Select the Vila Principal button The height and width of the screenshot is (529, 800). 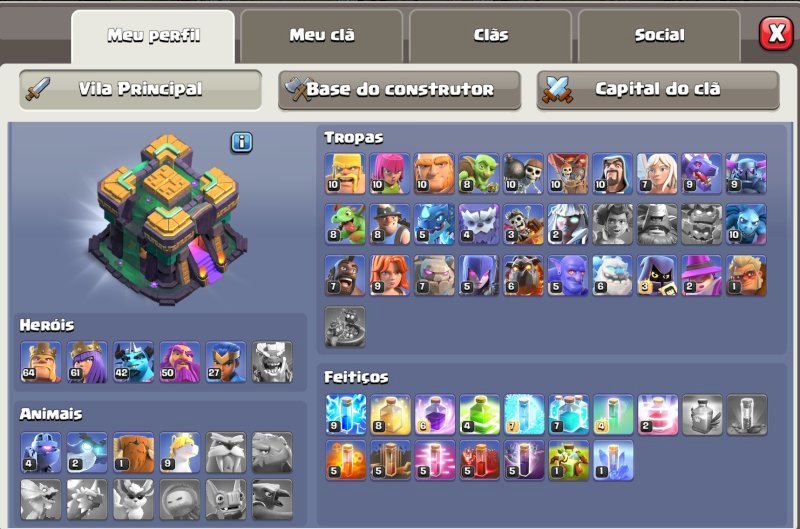tap(140, 90)
